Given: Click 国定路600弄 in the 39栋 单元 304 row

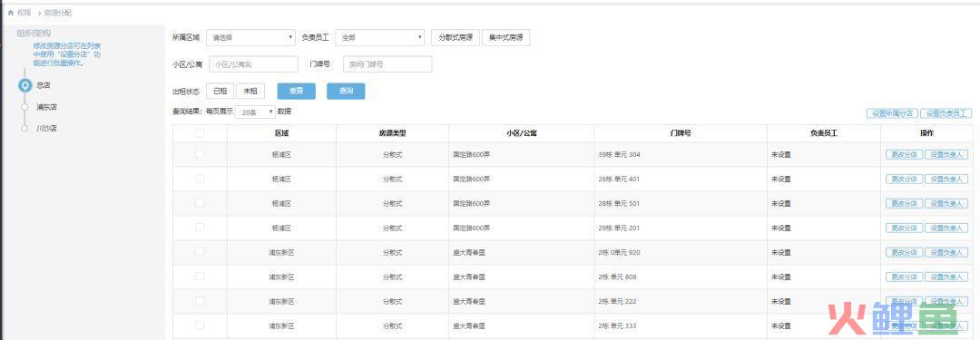Looking at the screenshot, I should [471, 154].
